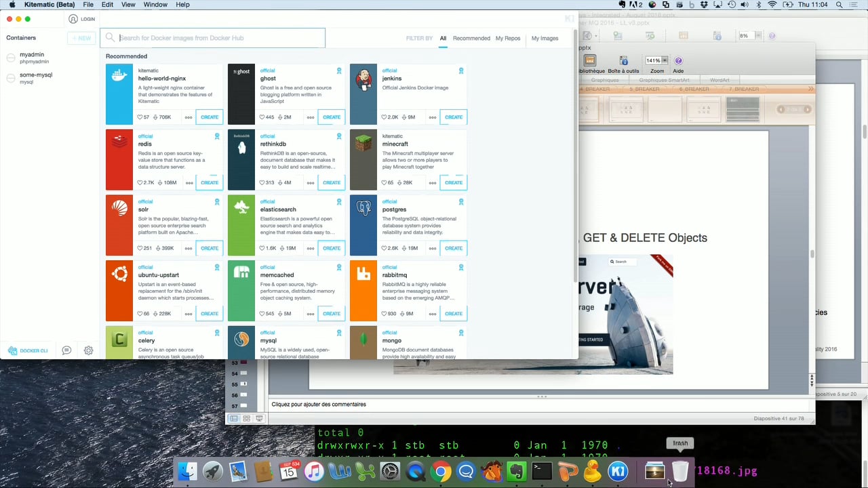Create the postgres container
This screenshot has height=488, width=868.
[454, 248]
